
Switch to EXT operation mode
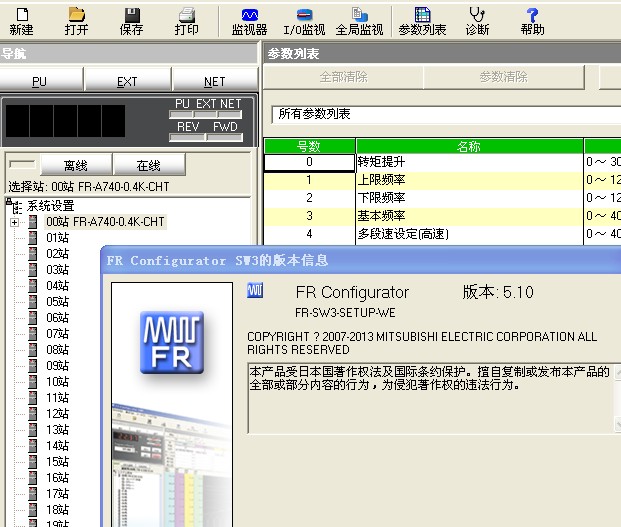(x=127, y=81)
